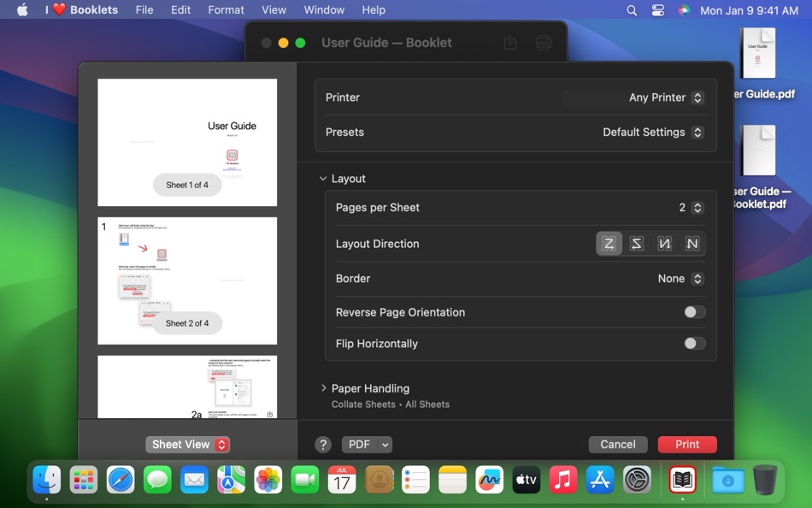Click the share icon in the Booklet window toolbar
Screen dimensions: 812x508
(509, 42)
